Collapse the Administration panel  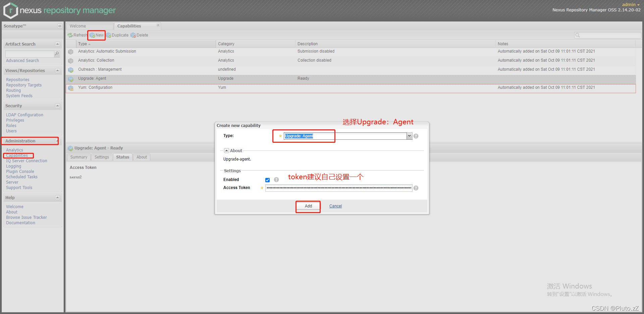pyautogui.click(x=57, y=141)
